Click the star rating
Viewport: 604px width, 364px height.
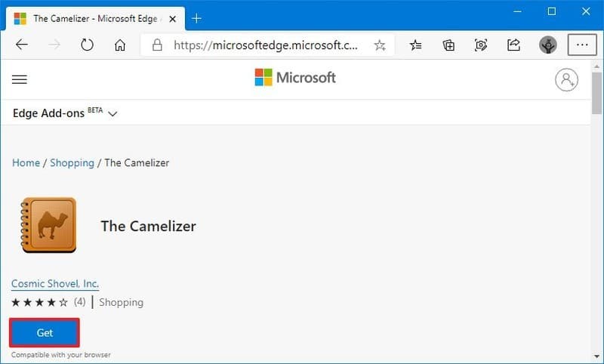40,302
